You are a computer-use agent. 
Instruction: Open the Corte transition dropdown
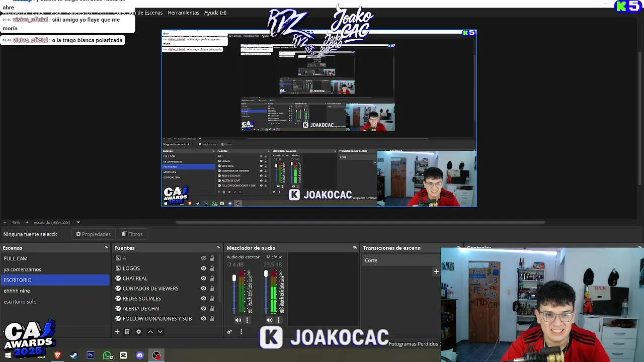pyautogui.click(x=400, y=260)
